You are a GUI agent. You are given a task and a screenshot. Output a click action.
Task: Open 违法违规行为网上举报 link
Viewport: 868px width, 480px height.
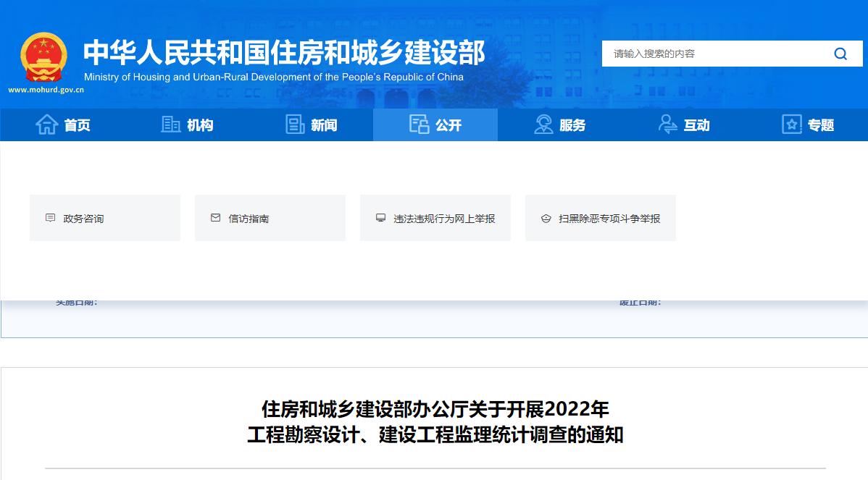[x=435, y=218]
